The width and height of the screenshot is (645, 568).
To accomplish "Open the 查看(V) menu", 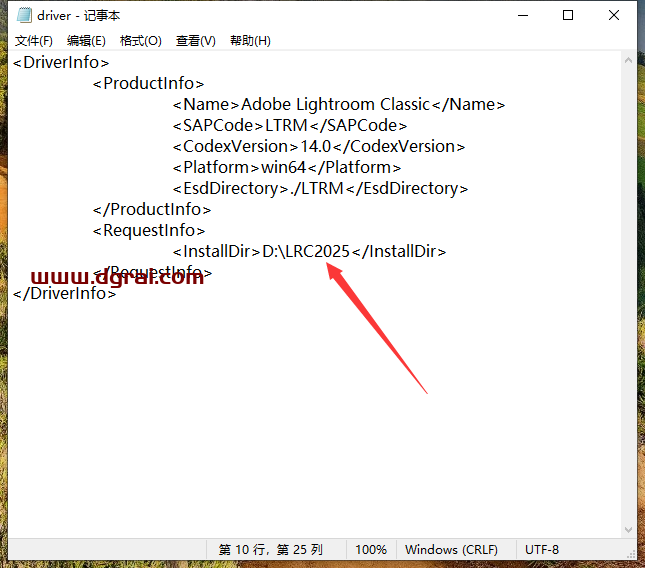I will pyautogui.click(x=195, y=41).
